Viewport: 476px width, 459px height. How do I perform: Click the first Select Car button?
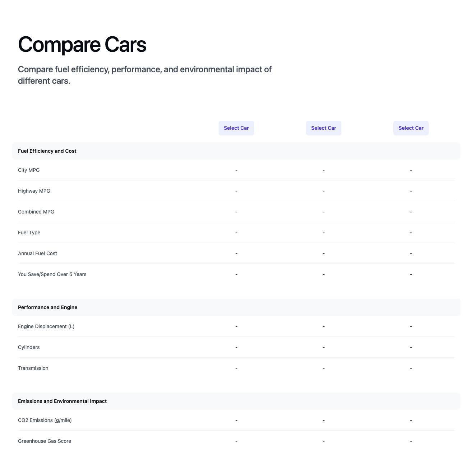click(x=236, y=128)
